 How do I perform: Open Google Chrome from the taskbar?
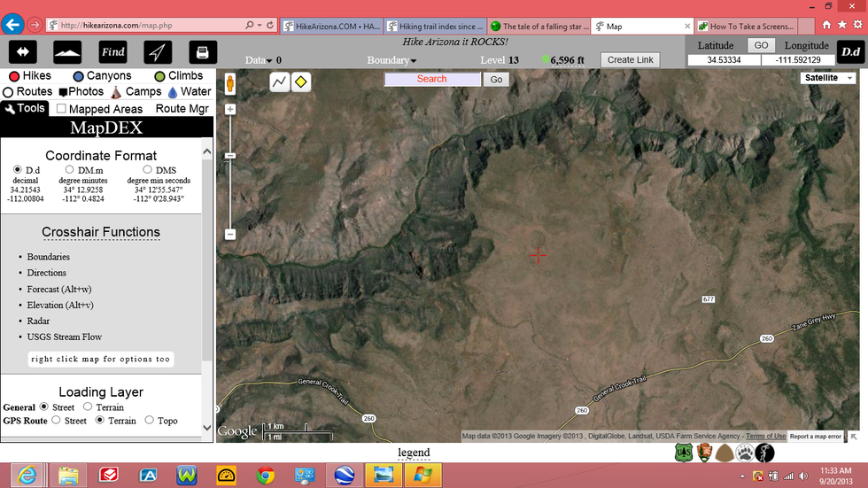point(265,476)
